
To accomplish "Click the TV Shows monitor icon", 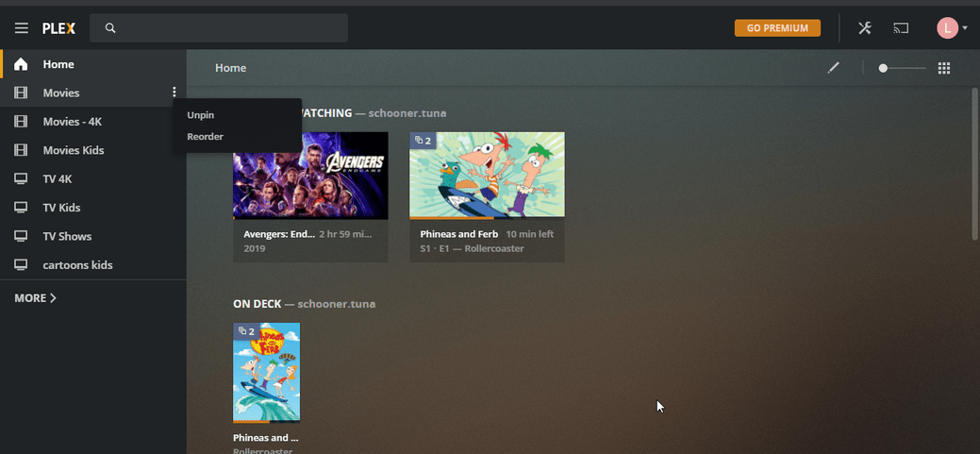I will pos(21,236).
